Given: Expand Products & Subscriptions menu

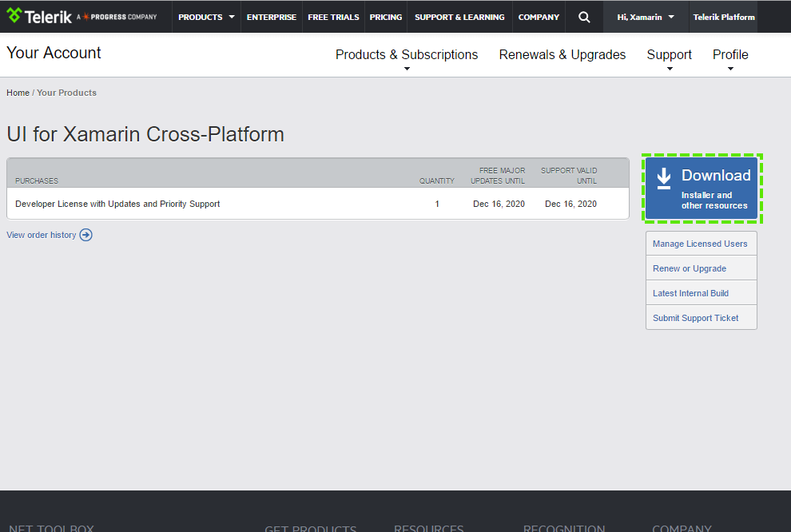Looking at the screenshot, I should tap(407, 59).
